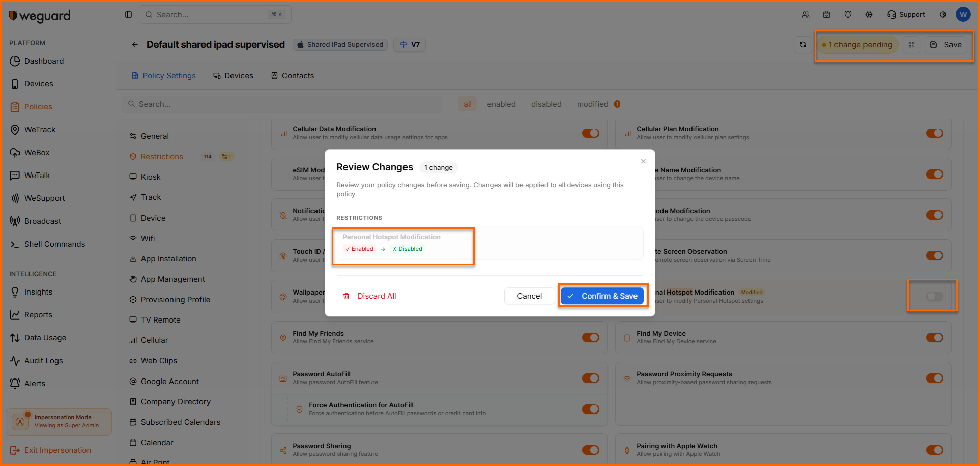Image resolution: width=980 pixels, height=466 pixels.
Task: Click the settings gear icon in header
Action: point(869,15)
